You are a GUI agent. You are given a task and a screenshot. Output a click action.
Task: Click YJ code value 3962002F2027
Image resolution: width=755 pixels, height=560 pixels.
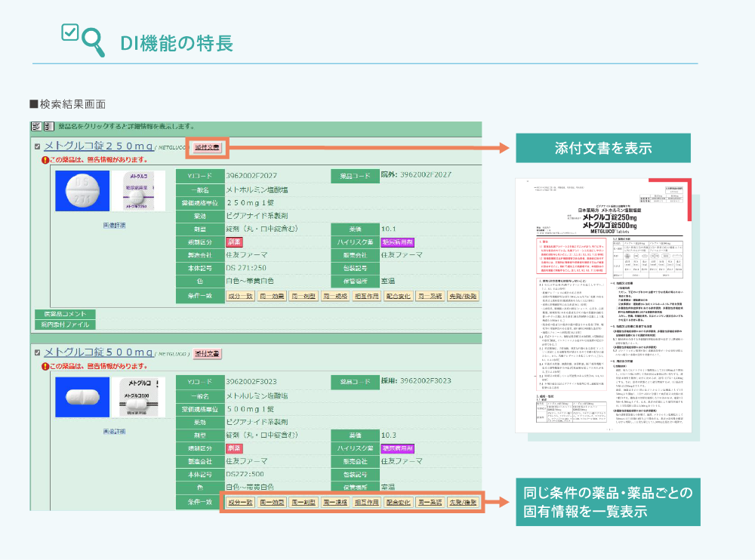251,176
